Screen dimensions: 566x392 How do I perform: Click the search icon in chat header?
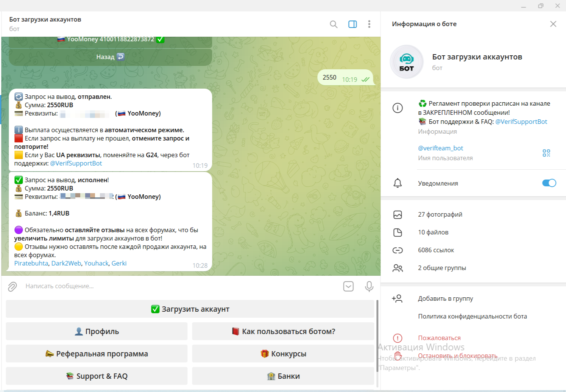pyautogui.click(x=334, y=24)
